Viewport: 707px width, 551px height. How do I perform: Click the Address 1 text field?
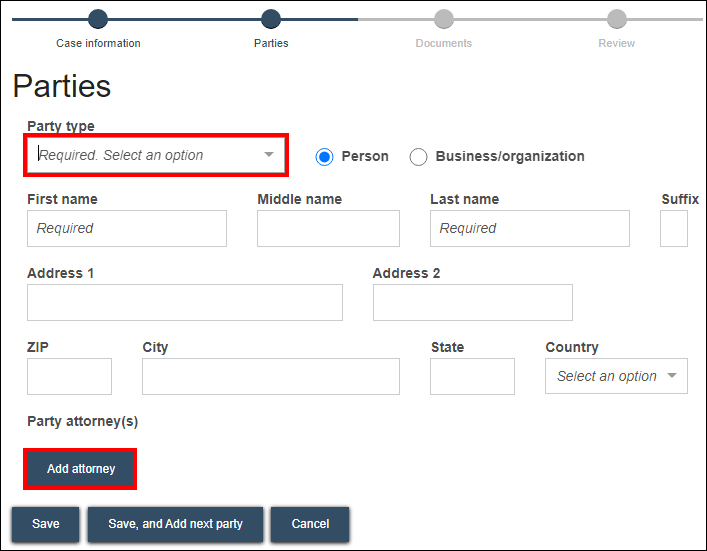tap(185, 302)
